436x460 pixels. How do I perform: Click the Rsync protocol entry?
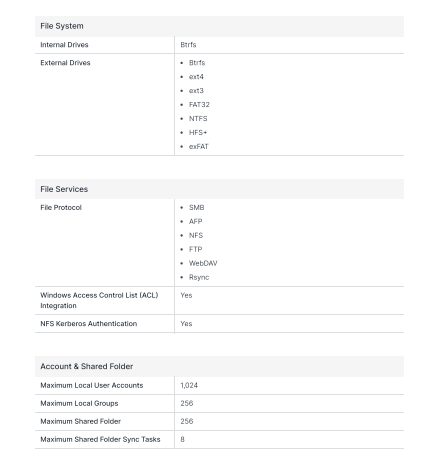point(199,277)
